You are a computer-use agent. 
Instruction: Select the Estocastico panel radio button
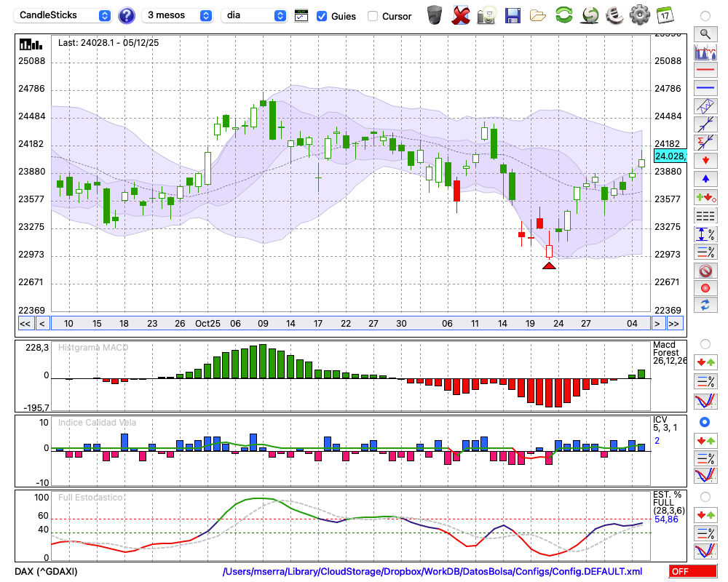click(705, 497)
